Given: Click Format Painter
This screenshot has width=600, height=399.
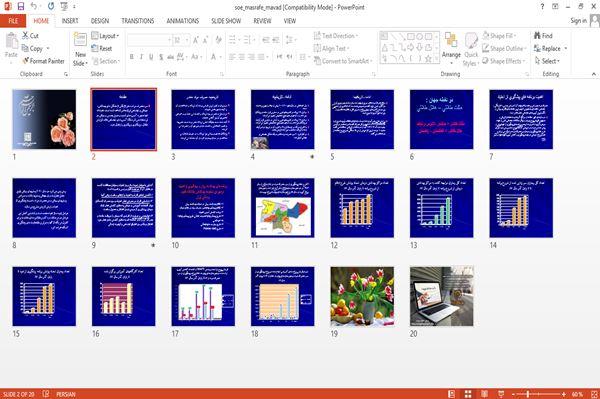Looking at the screenshot, I should [43, 61].
